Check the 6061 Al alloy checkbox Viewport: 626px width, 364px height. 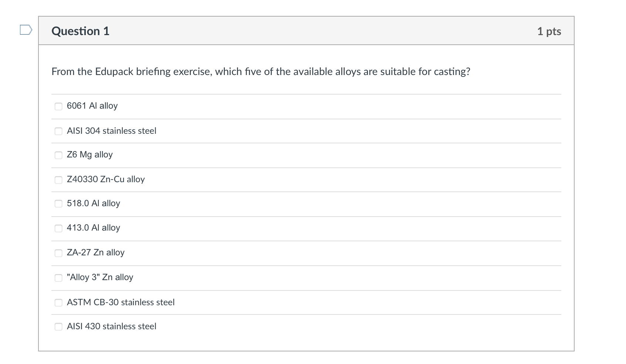(x=58, y=106)
